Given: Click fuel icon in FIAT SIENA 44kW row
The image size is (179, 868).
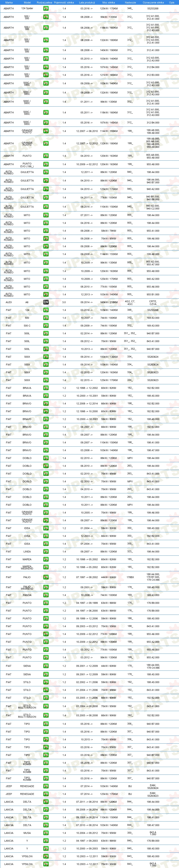Looking at the screenshot, I should coord(46,666).
